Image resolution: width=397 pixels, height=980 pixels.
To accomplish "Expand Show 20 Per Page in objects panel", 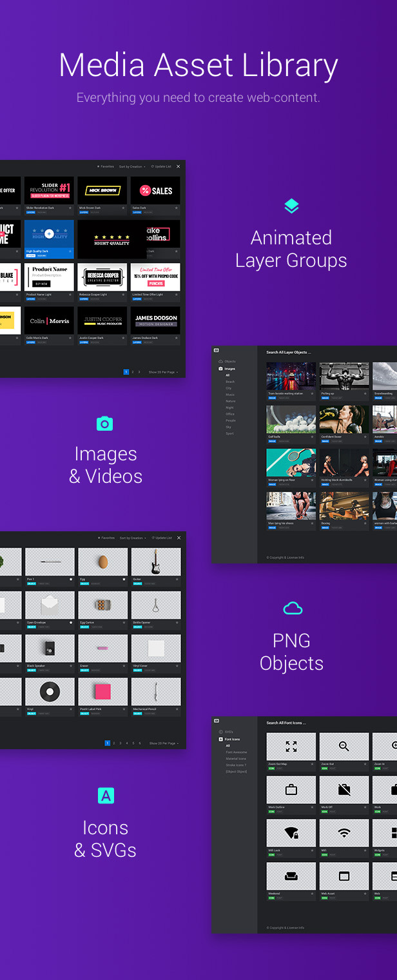I will pos(164,743).
